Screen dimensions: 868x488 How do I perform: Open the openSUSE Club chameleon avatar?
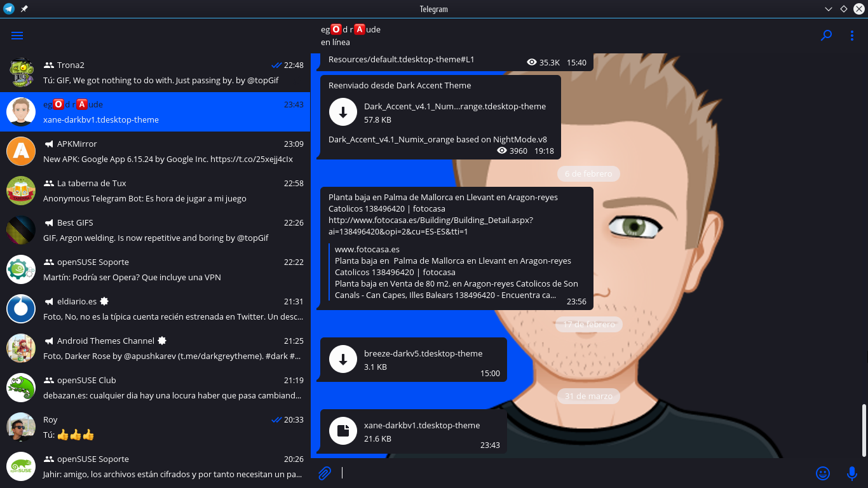click(21, 388)
